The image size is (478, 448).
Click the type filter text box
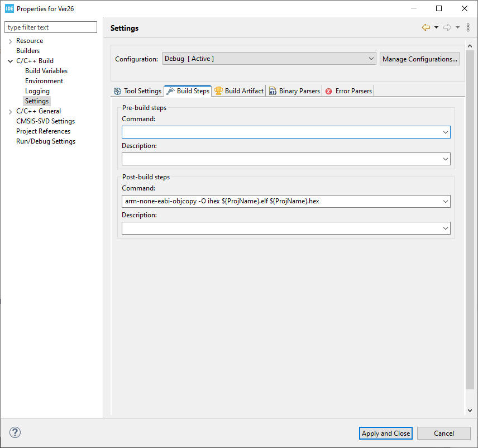(x=51, y=27)
